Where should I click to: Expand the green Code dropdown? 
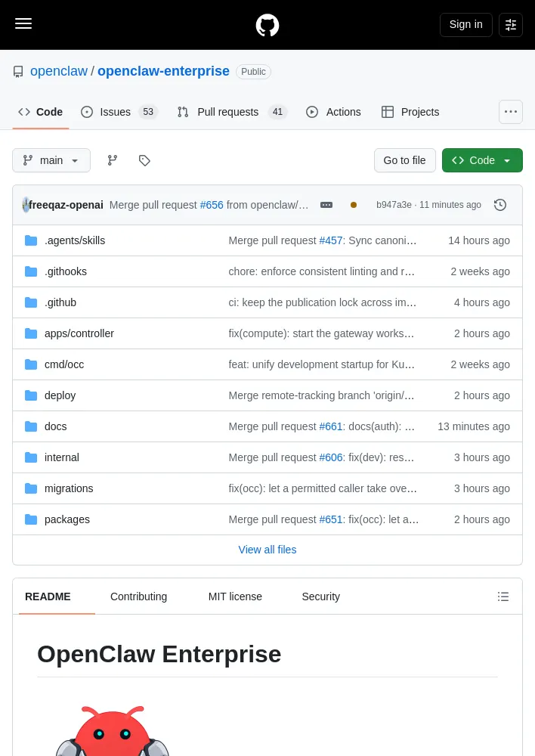point(482,160)
